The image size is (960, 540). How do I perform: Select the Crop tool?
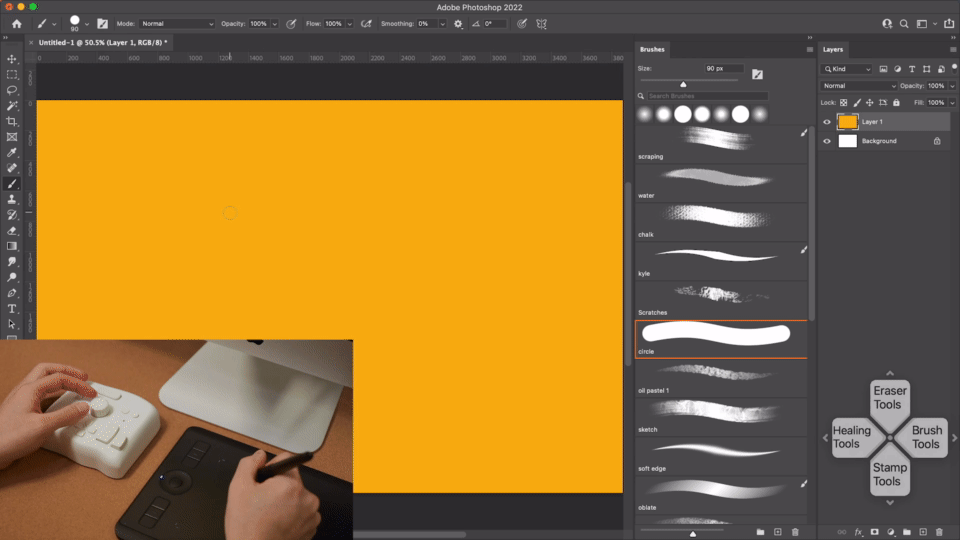tap(12, 121)
